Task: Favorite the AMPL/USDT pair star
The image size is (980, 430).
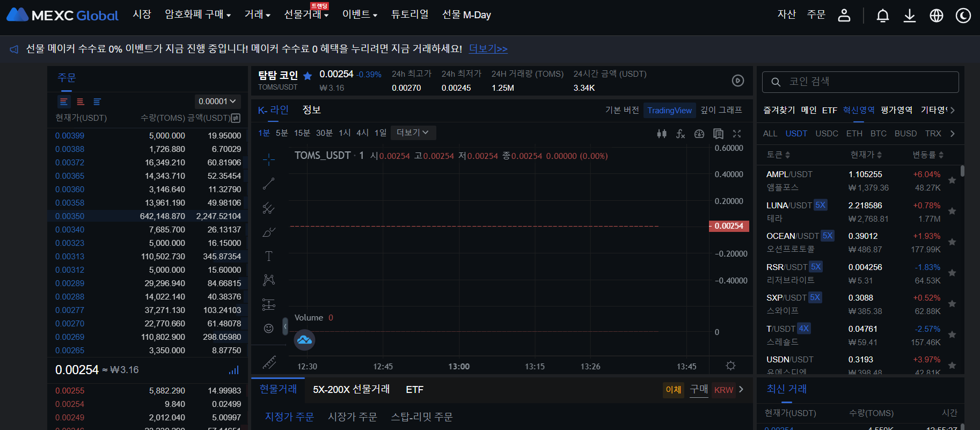Action: (x=952, y=180)
